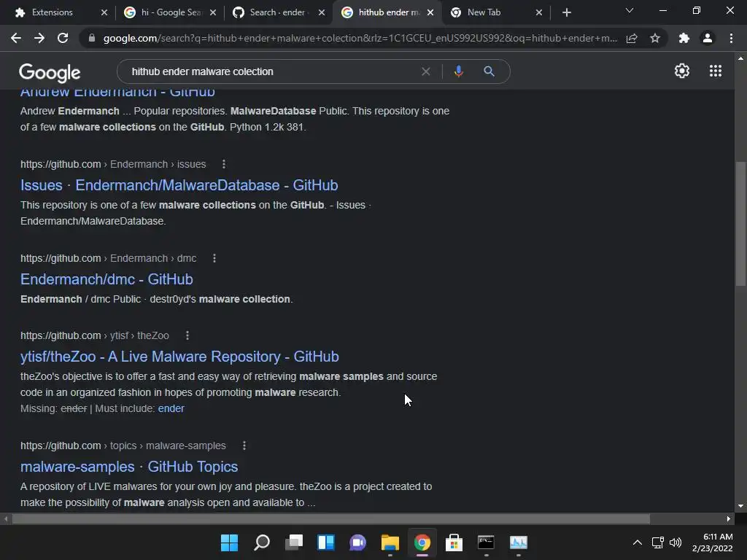Close the Extensions tab
Viewport: 747px width, 560px height.
point(104,13)
